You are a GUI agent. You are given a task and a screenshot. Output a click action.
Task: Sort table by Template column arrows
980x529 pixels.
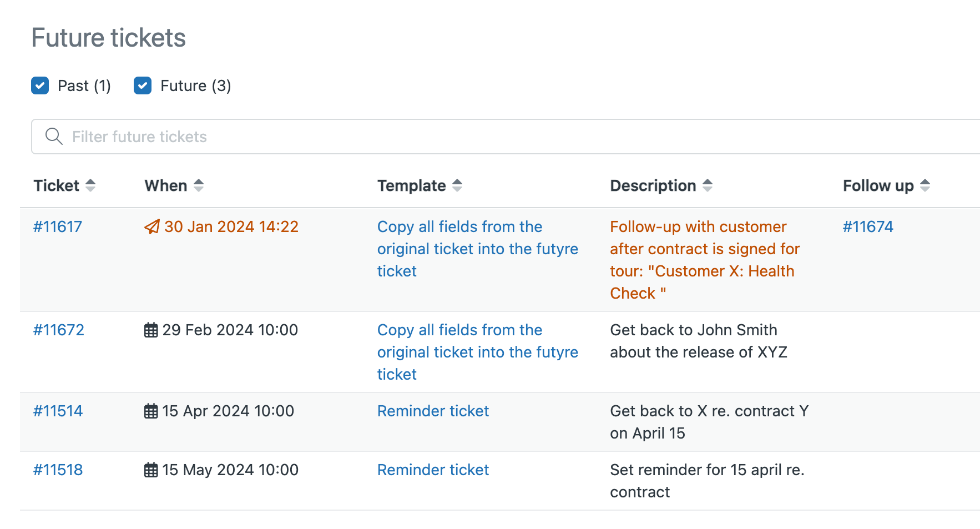(457, 185)
